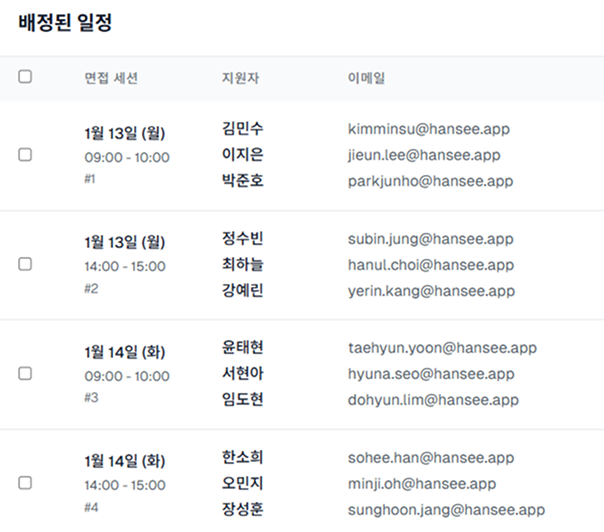Screen dimensions: 604x532
Task: Click the 이메일 column header
Action: (x=366, y=78)
